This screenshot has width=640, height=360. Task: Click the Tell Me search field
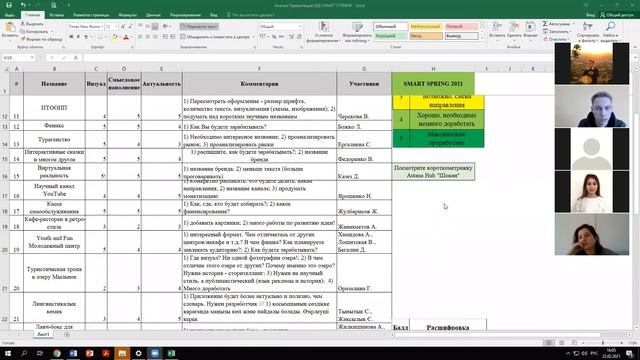pos(250,15)
